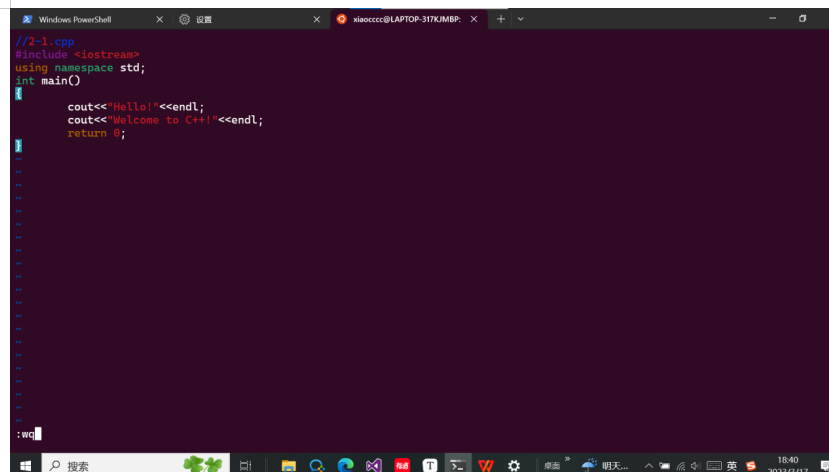This screenshot has width=829, height=472.
Task: Open Settings gear icon on taskbar
Action: (x=514, y=466)
